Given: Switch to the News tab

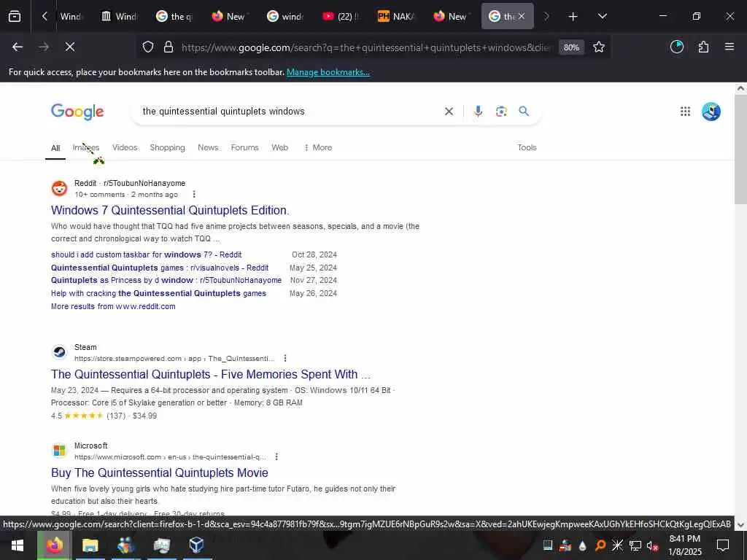Looking at the screenshot, I should click(208, 147).
